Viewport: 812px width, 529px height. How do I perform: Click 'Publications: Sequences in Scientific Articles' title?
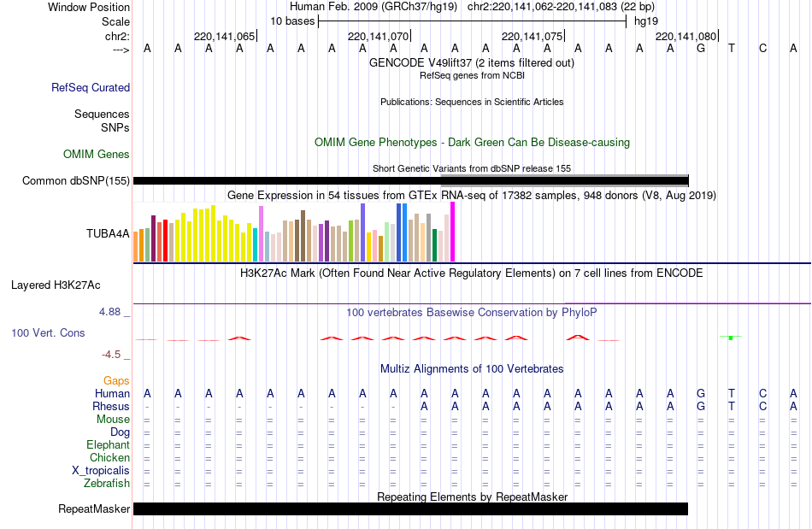[x=472, y=102]
